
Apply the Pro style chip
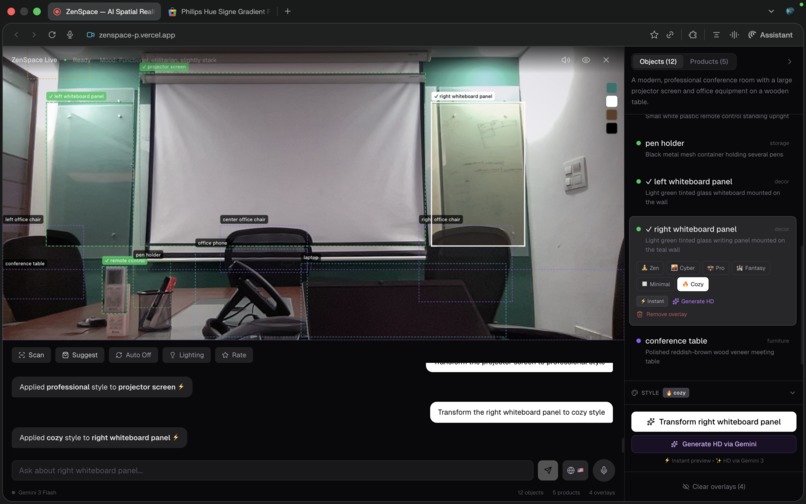(716, 268)
